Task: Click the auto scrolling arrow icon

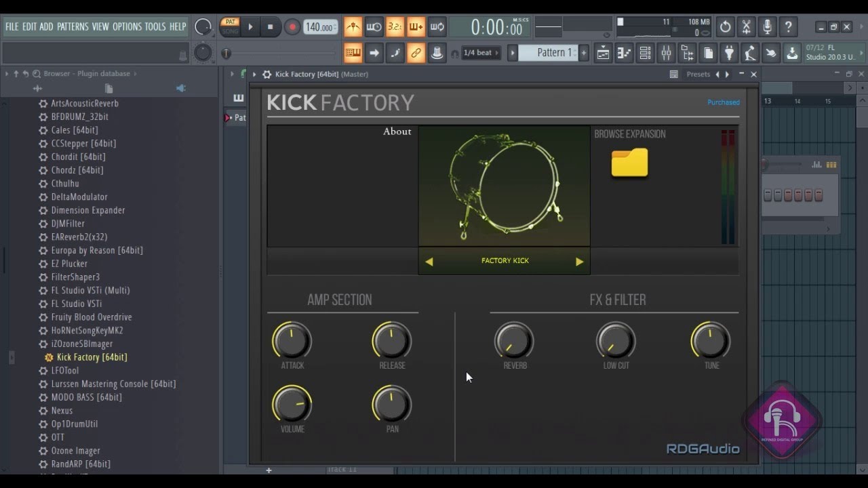Action: pyautogui.click(x=374, y=52)
